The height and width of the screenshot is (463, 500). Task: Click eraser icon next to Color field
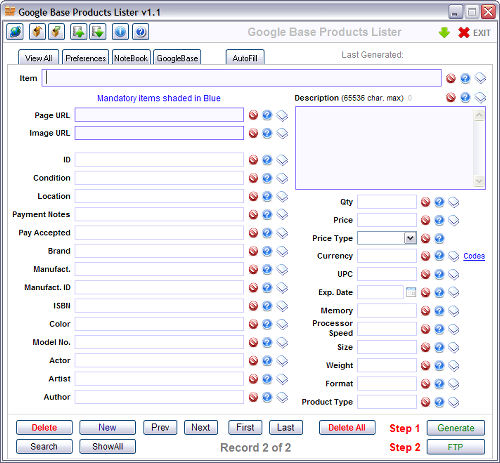pyautogui.click(x=282, y=324)
